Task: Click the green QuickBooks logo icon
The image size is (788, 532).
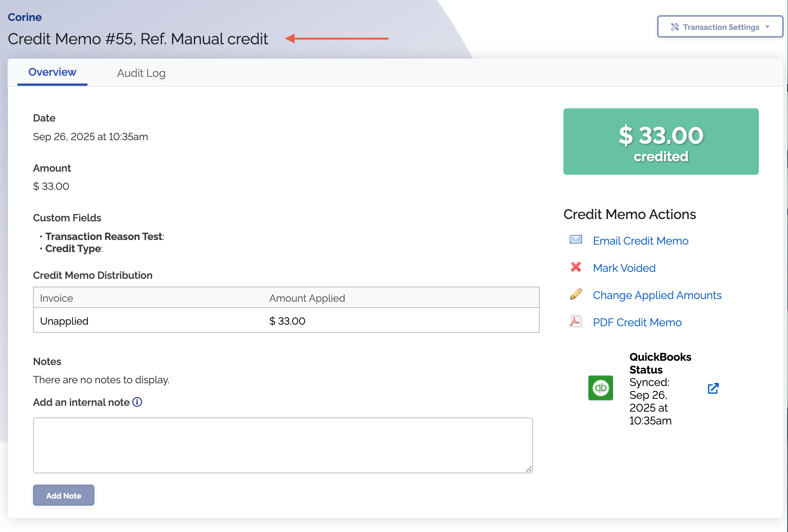Action: tap(600, 388)
